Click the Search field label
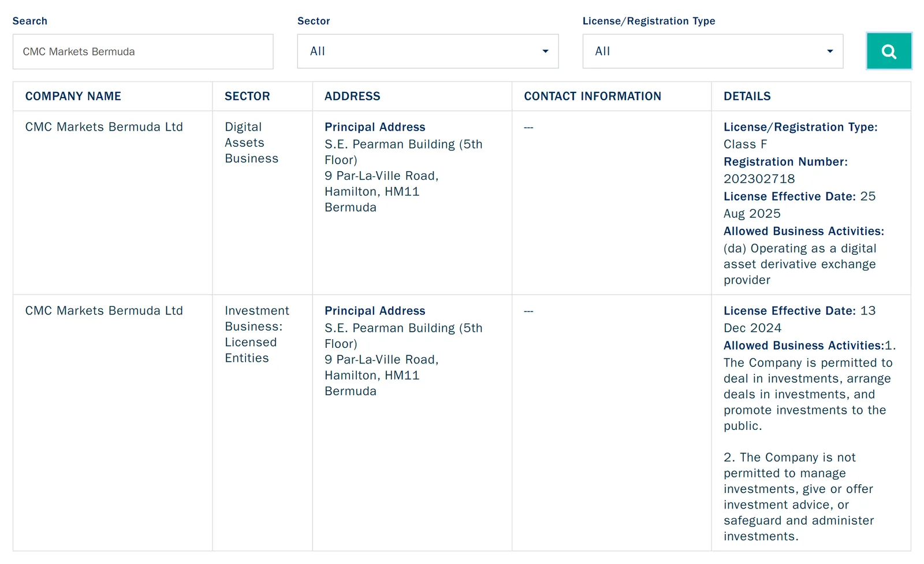Image resolution: width=924 pixels, height=564 pixels. (30, 21)
